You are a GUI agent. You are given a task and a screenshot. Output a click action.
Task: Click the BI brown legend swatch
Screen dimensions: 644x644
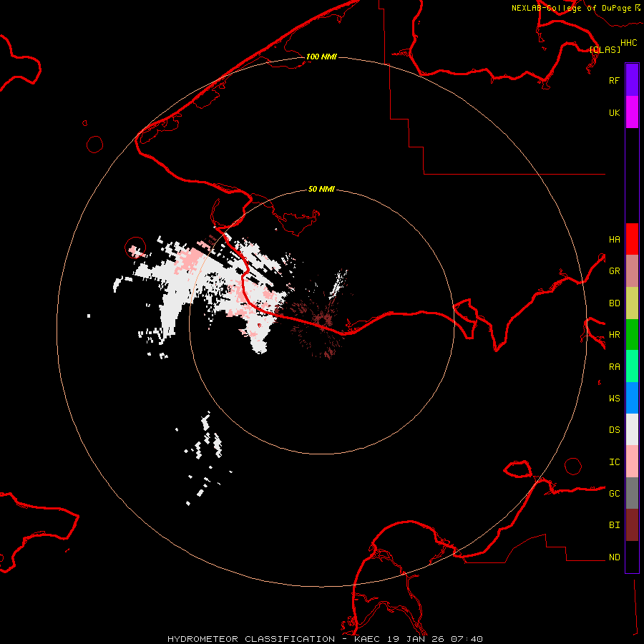point(632,525)
